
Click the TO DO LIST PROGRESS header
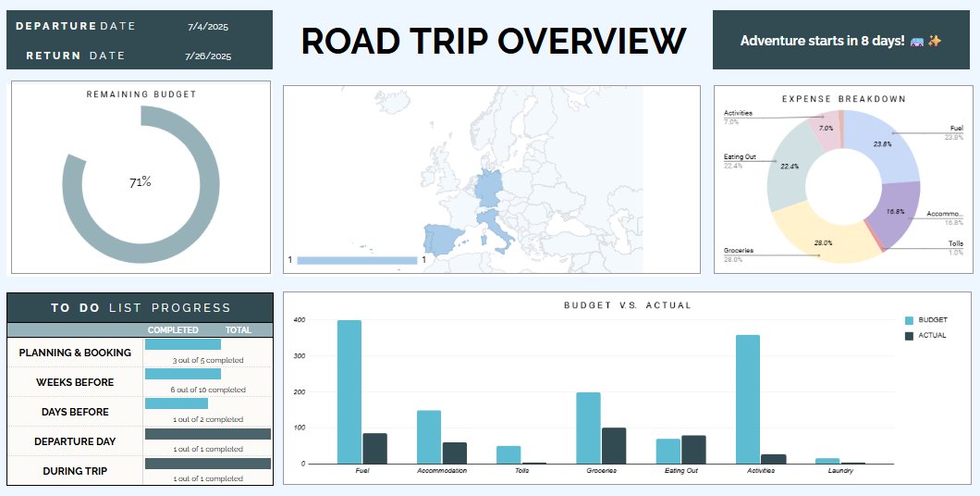pyautogui.click(x=141, y=308)
